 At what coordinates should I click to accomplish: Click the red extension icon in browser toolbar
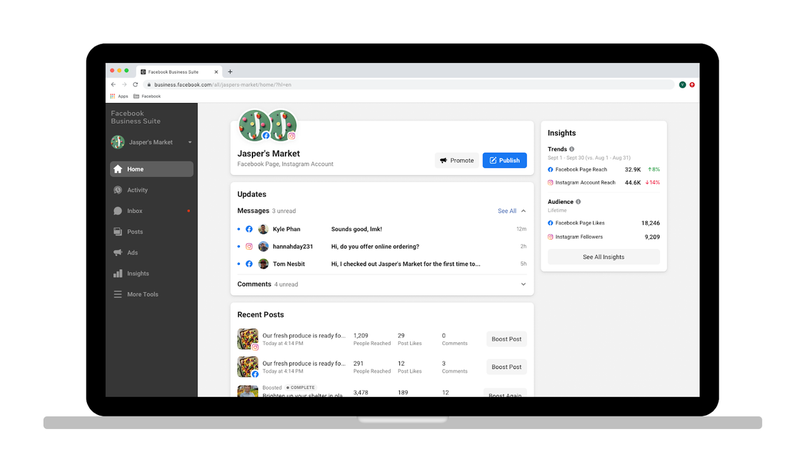click(692, 85)
